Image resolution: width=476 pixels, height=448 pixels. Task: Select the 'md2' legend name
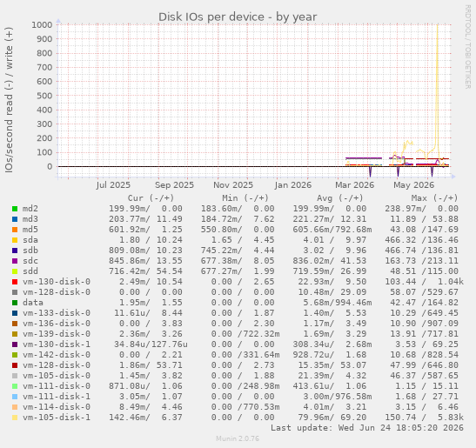point(30,209)
